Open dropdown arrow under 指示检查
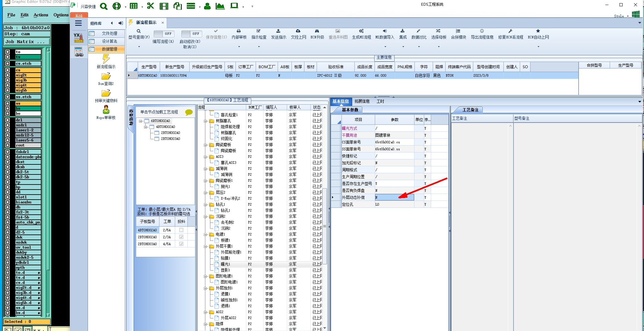Screen dimensions: 644x331 [x=259, y=47]
